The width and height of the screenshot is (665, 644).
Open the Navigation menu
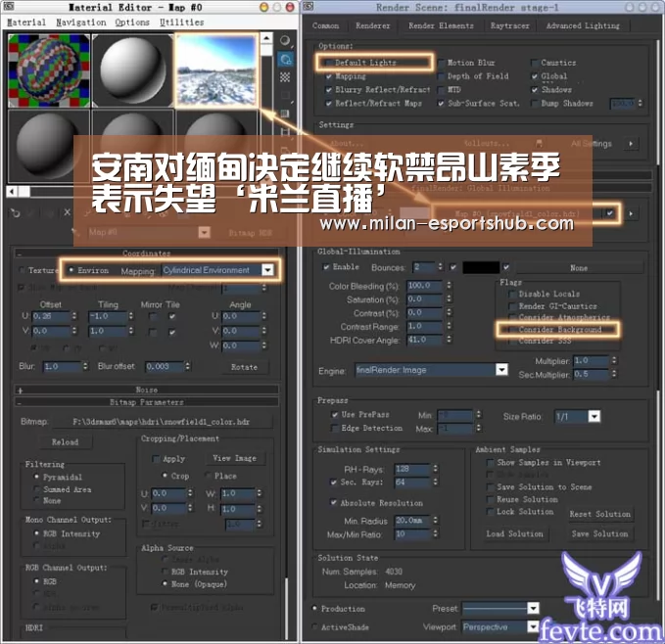coord(81,23)
